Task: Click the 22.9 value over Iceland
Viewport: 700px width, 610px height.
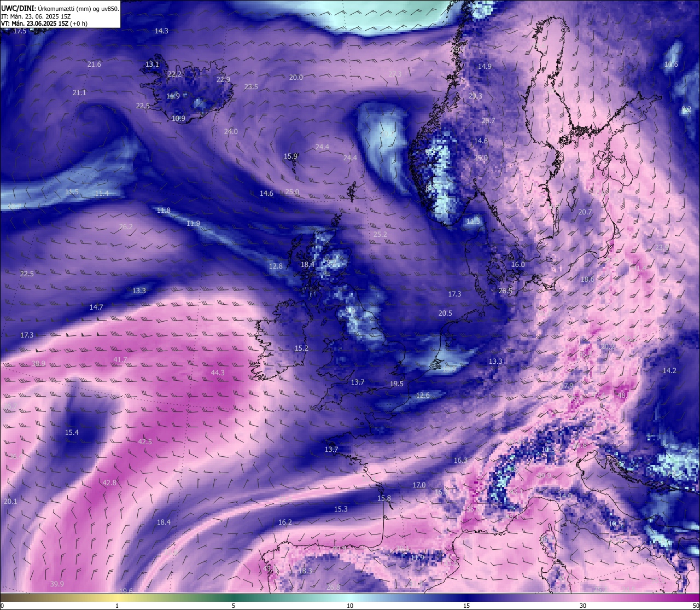Action: [223, 79]
